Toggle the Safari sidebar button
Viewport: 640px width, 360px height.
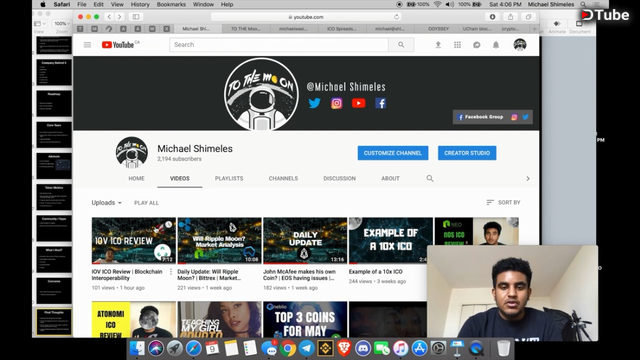(136, 17)
